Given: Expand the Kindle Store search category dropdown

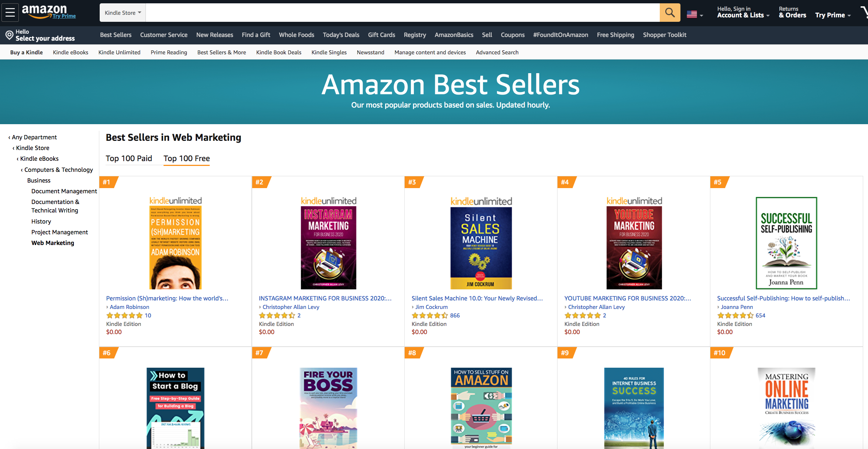Looking at the screenshot, I should (123, 13).
